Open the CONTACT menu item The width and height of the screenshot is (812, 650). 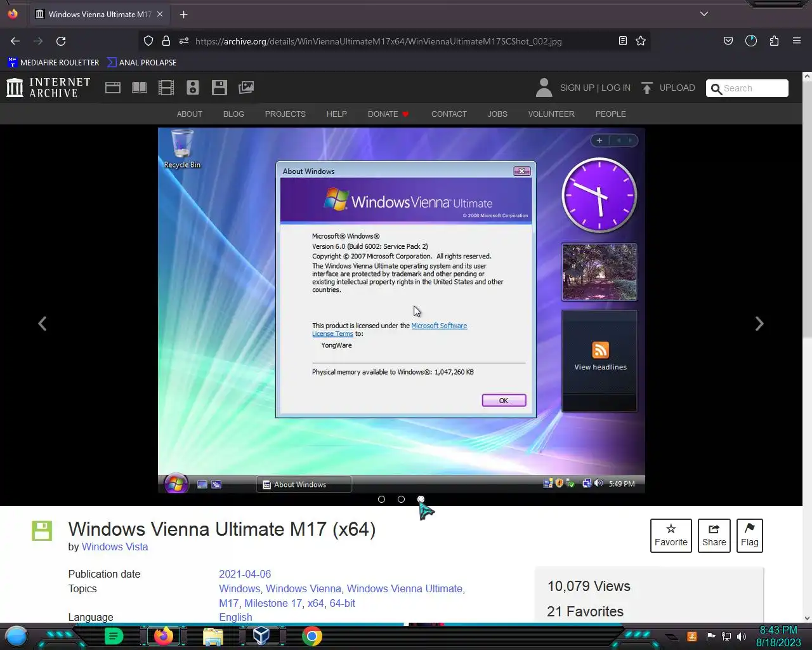click(449, 114)
